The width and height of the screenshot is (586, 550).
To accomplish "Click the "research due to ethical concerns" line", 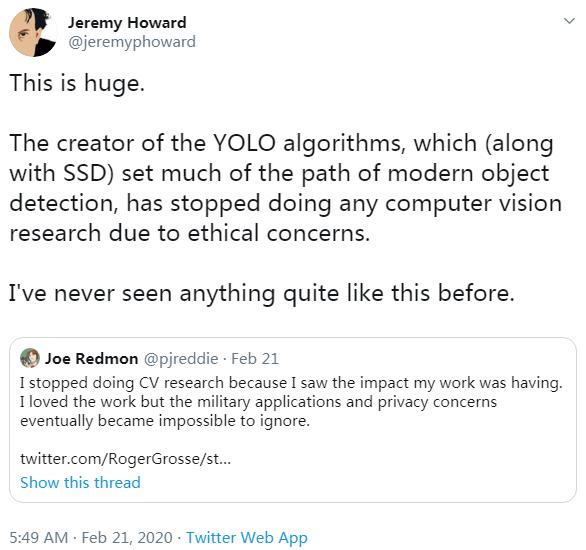I will click(189, 233).
